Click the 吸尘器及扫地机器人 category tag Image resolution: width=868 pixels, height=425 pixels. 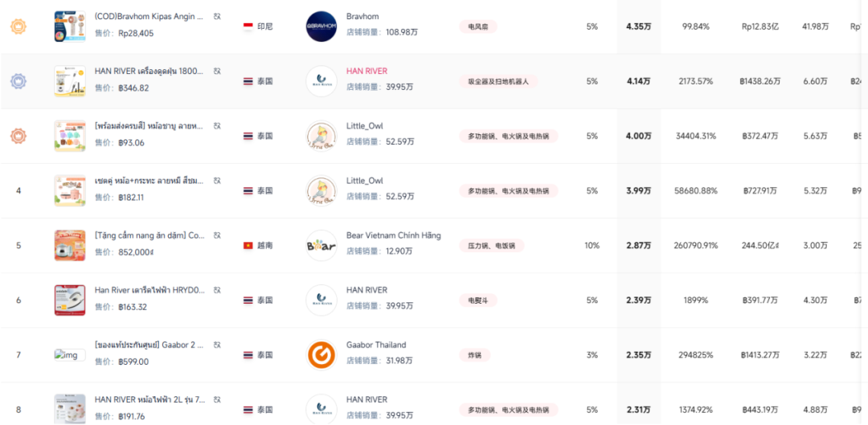click(x=498, y=81)
